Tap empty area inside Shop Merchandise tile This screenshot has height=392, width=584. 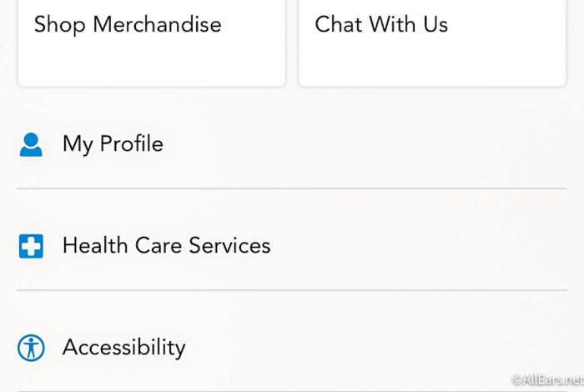coord(152,62)
